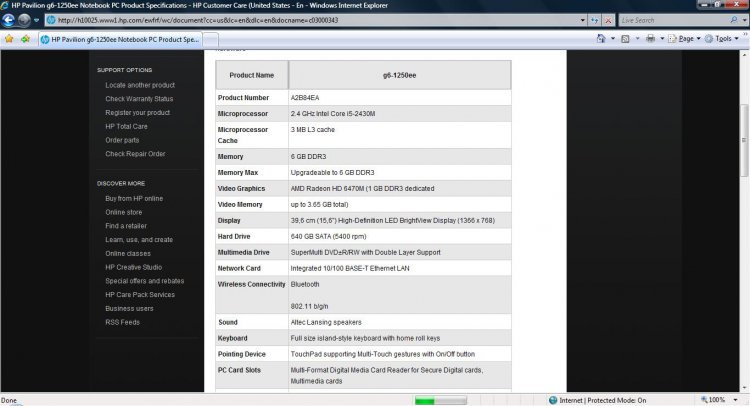Image resolution: width=750 pixels, height=406 pixels.
Task: Open RSS Feeds sidebar link
Action: [122, 322]
